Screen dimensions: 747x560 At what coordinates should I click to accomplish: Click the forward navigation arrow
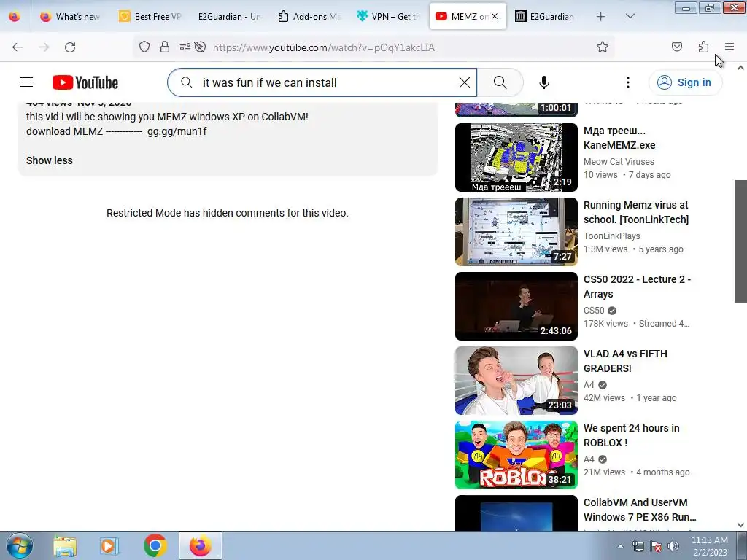(44, 47)
